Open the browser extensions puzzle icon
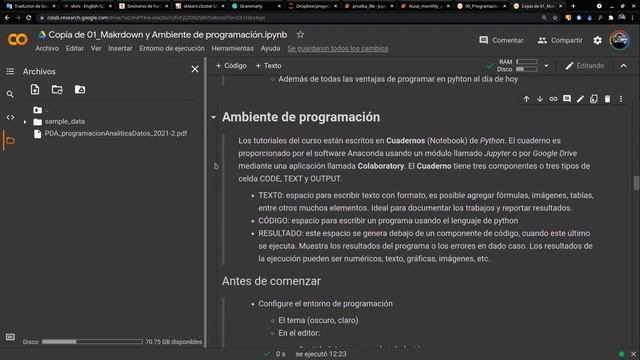 [x=611, y=18]
